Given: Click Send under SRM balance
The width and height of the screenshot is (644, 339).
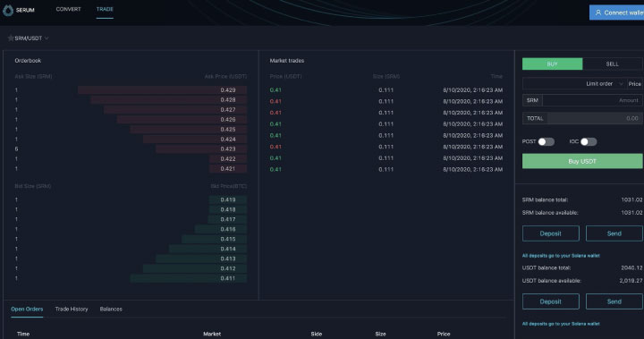Looking at the screenshot, I should pos(614,233).
